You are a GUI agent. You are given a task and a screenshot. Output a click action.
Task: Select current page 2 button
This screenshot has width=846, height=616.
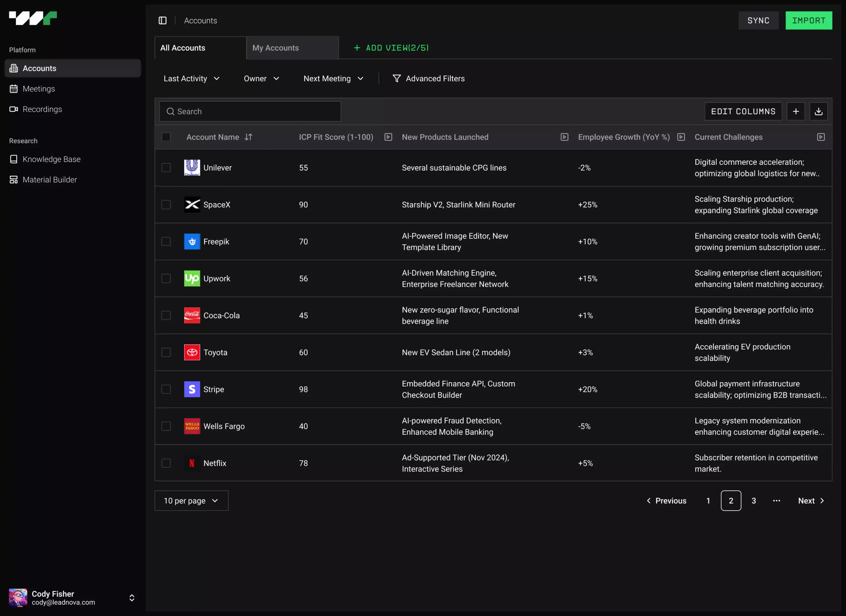[731, 501]
